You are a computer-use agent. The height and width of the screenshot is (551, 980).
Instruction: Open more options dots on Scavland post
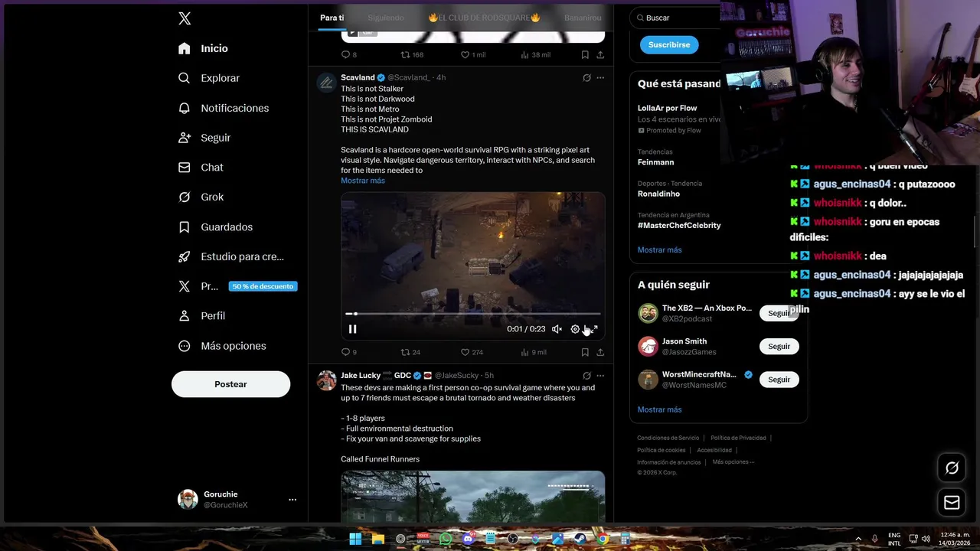600,77
